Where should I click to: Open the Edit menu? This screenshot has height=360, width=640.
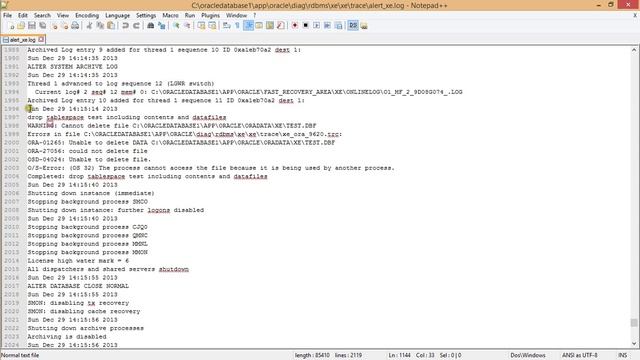[x=23, y=16]
